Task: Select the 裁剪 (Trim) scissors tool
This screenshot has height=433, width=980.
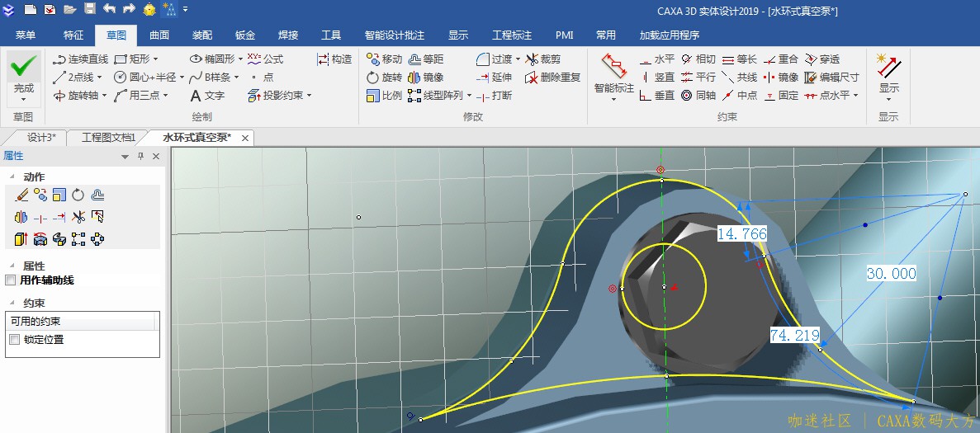Action: 544,59
